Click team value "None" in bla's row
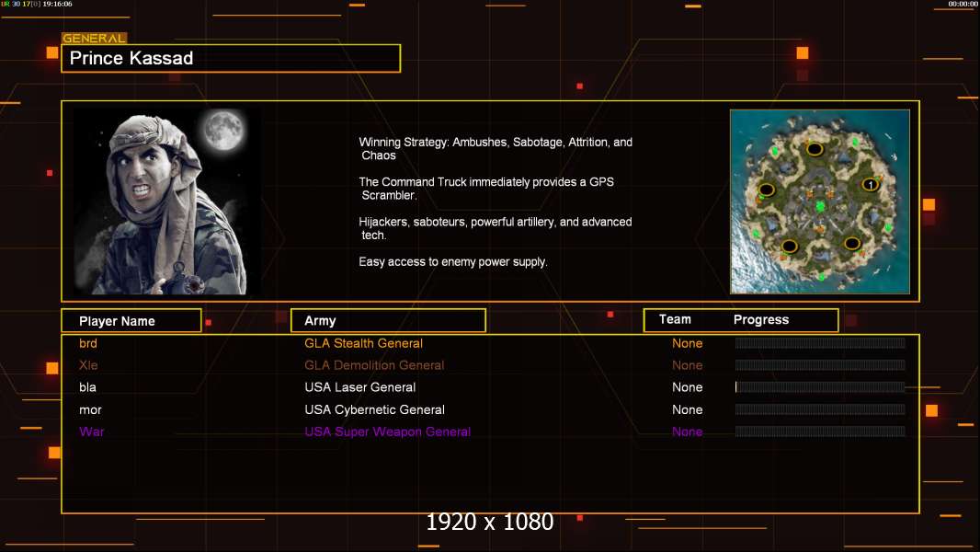Screen dimensions: 980x552 pos(688,387)
